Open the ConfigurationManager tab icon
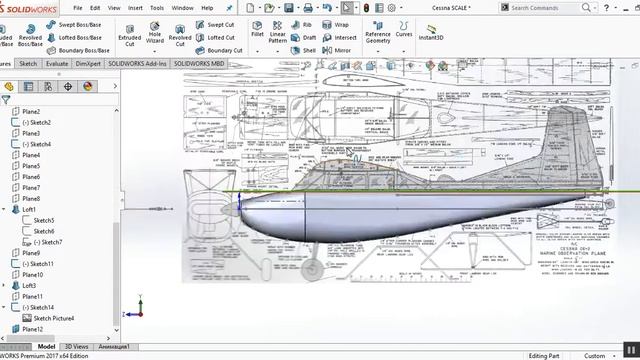The width and height of the screenshot is (640, 360). pos(48,87)
